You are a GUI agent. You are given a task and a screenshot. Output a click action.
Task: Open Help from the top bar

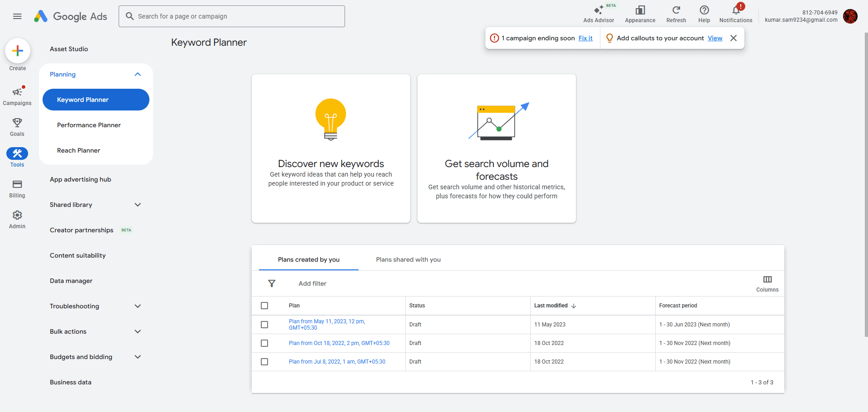point(704,13)
